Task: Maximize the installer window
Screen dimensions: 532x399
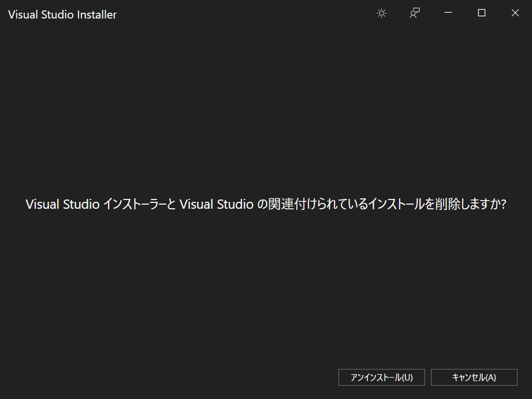Action: (x=481, y=13)
